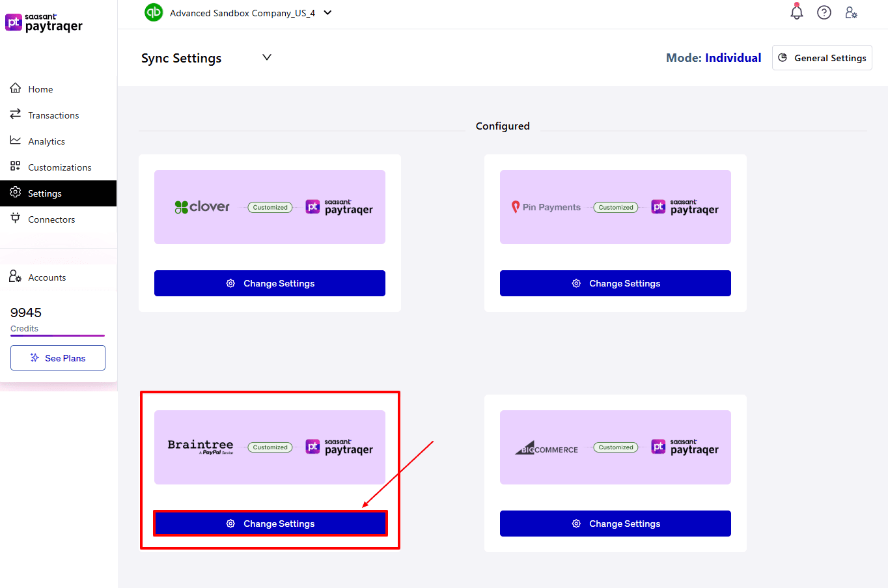
Task: Click the QuickBooks green logo icon
Action: click(x=154, y=12)
